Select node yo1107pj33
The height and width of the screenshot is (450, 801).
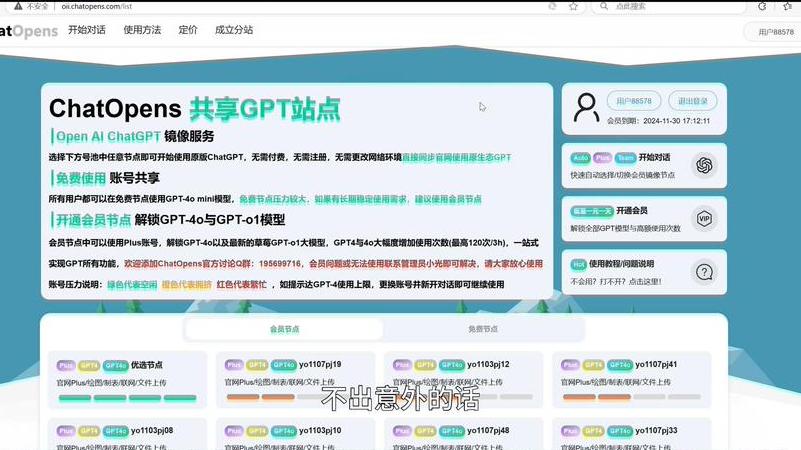[x=632, y=434]
